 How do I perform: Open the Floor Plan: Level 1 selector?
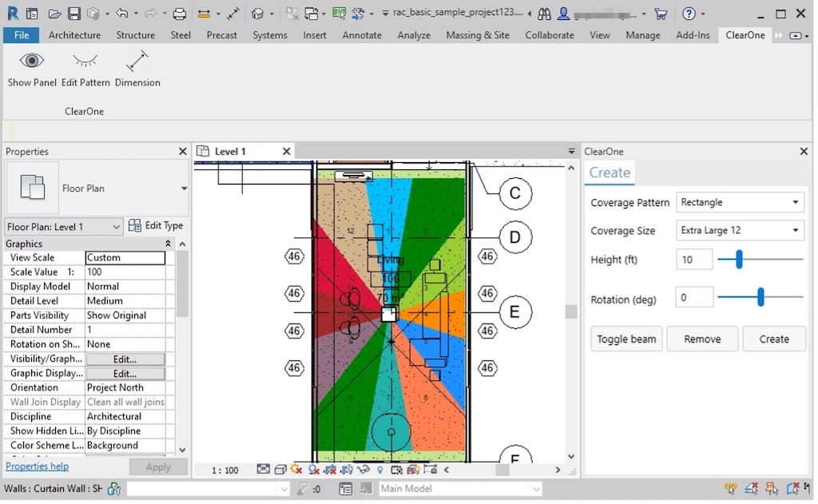(64, 227)
